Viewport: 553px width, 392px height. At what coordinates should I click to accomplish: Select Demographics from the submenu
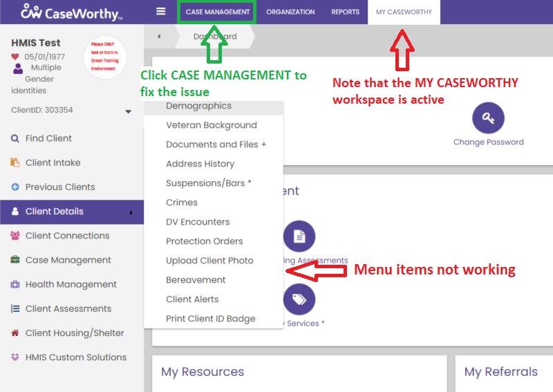click(x=214, y=106)
